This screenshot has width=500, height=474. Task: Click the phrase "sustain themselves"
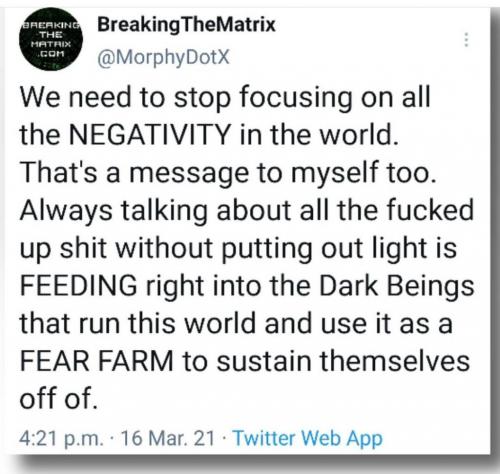(x=343, y=361)
